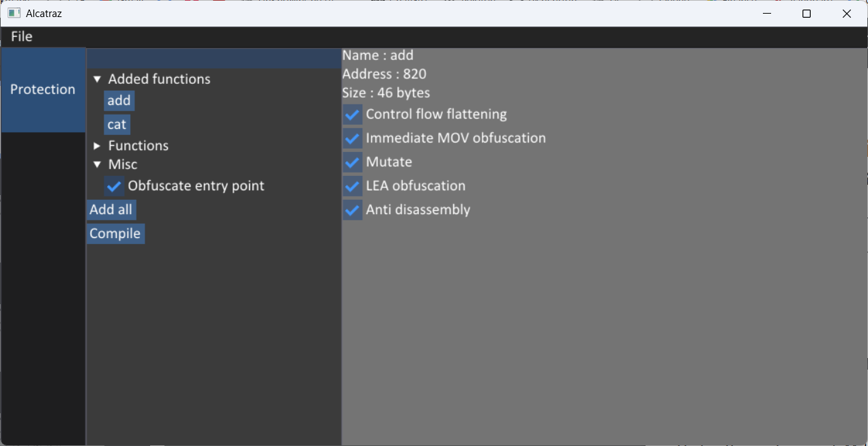Minimize the Alcatraz window
868x446 pixels.
pos(767,14)
